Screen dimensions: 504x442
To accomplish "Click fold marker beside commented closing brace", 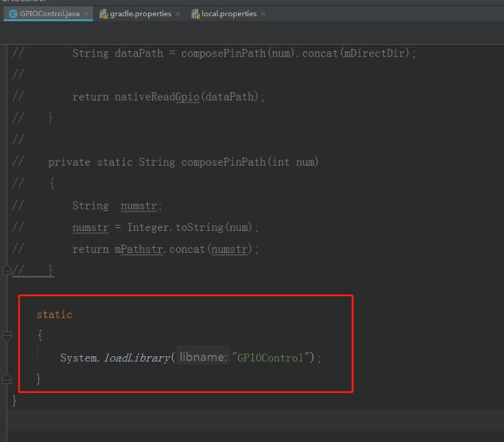I will [7, 271].
